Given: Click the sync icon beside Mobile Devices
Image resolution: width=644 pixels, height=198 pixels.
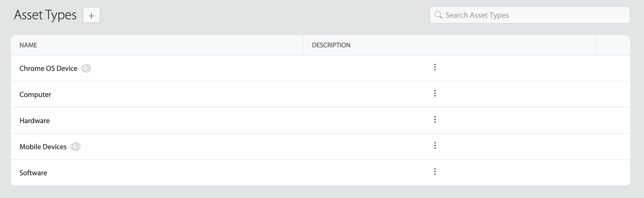Looking at the screenshot, I should click(x=75, y=147).
